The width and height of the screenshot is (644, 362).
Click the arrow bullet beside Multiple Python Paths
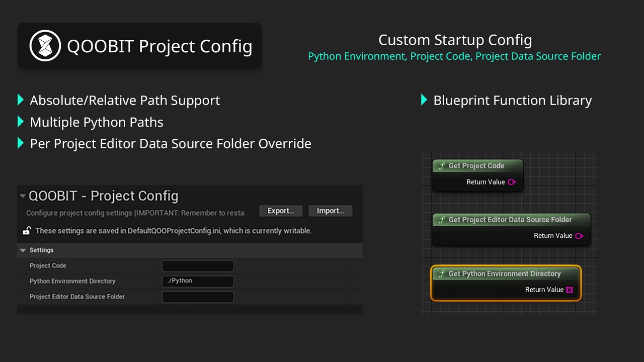point(21,121)
